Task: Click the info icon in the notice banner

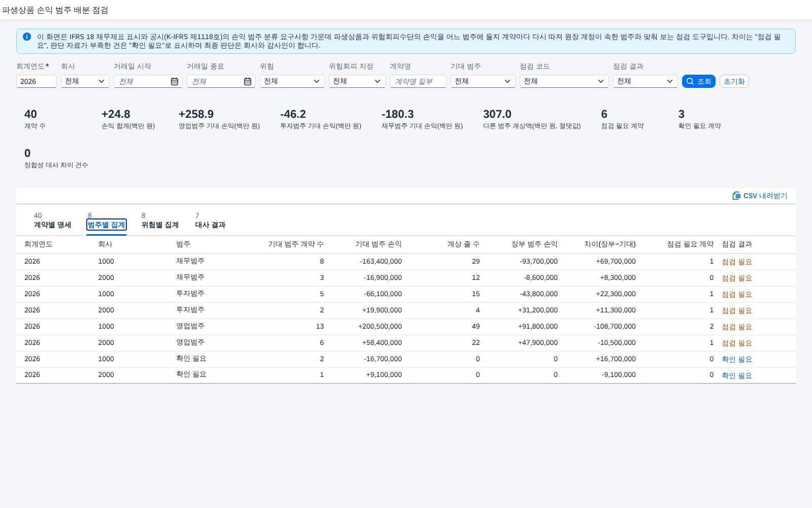Action: click(27, 37)
